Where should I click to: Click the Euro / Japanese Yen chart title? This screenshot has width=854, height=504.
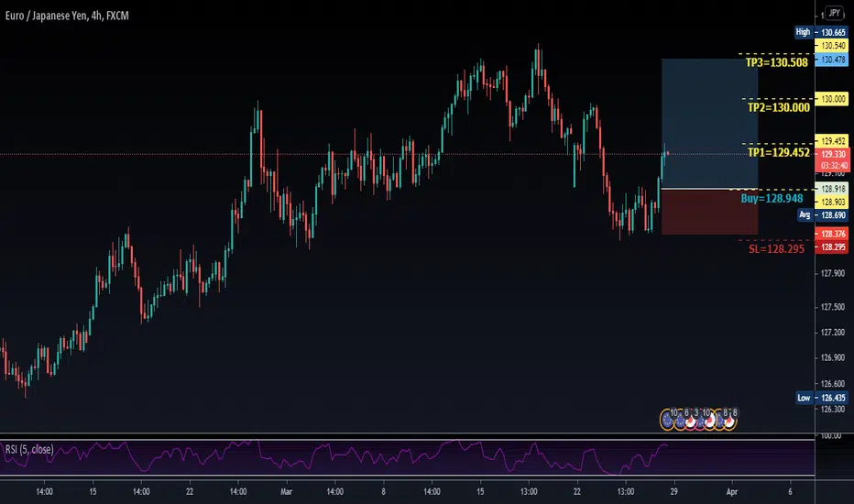pos(67,16)
